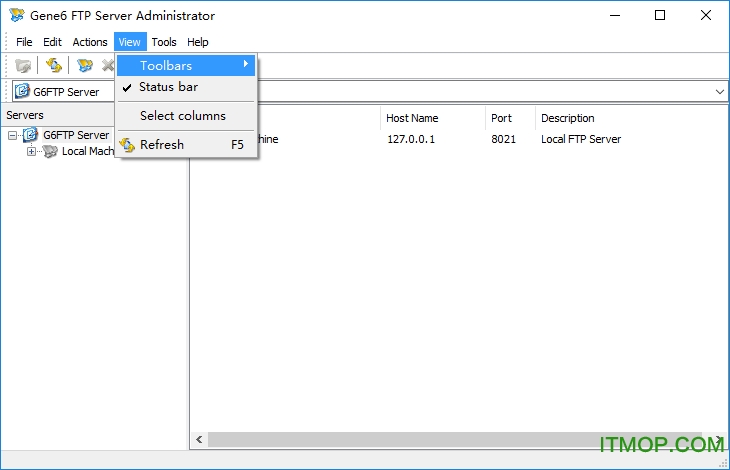Click the horizontal scrollbar left arrow
This screenshot has height=470, width=730.
199,439
